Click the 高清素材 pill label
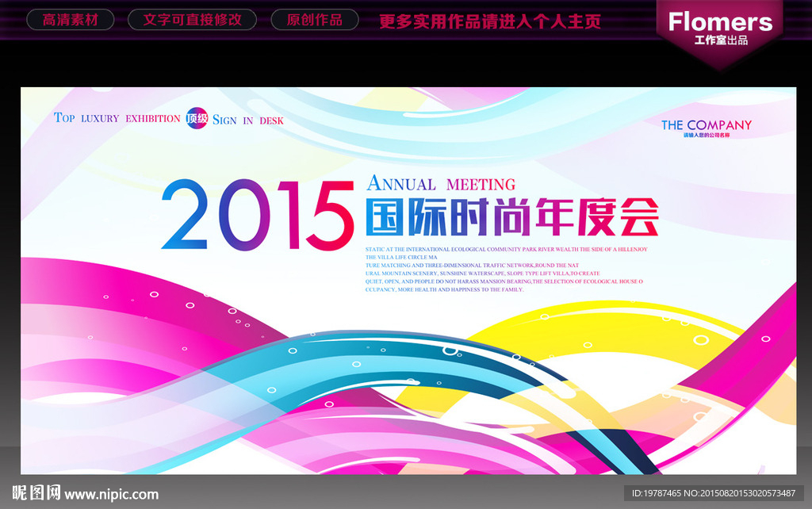Screen dimensions: 812x509 [70, 20]
